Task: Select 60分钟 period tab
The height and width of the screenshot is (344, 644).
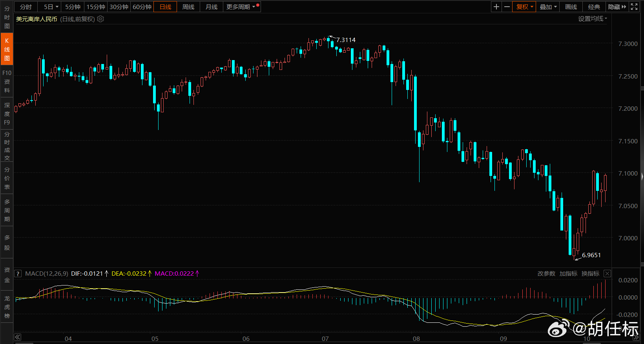Action: 142,7
